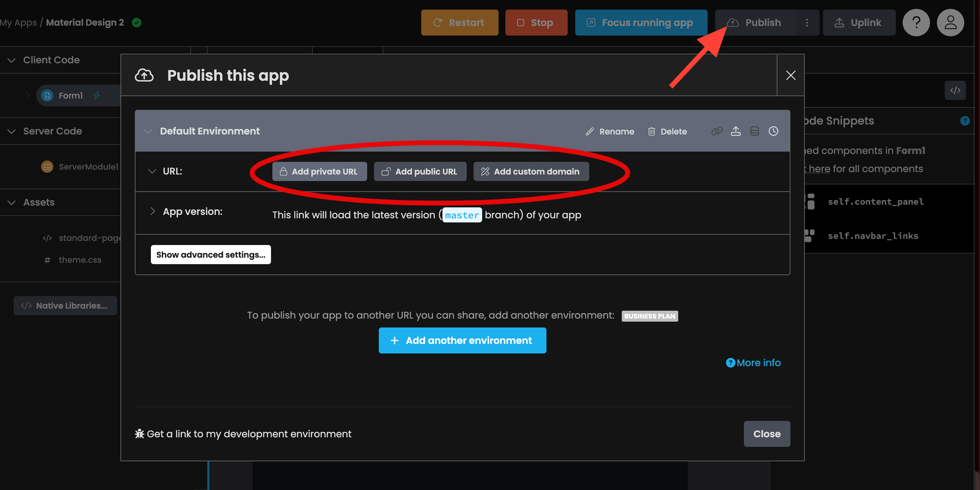Click the Publish three-dot options menu
980x490 pixels.
[x=807, y=23]
